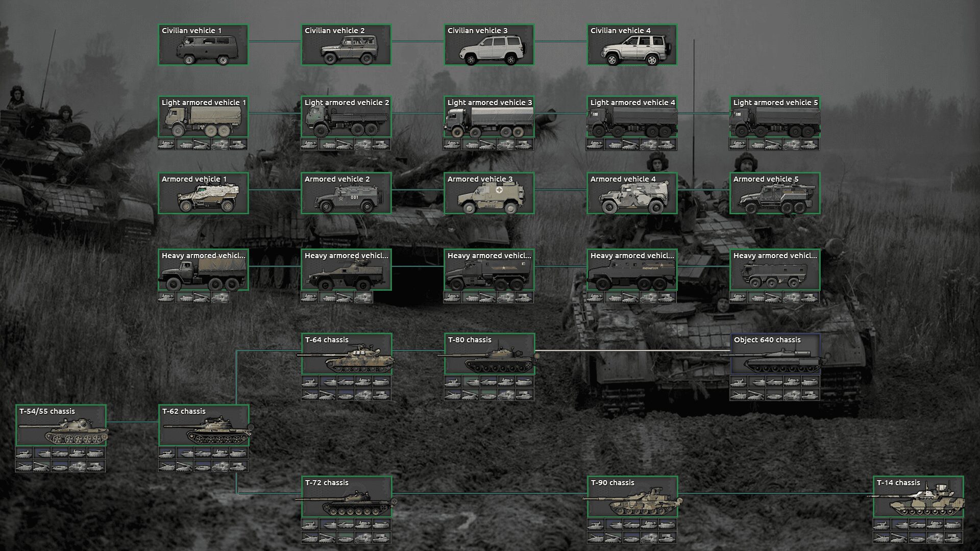Viewport: 980px width, 551px height.
Task: Open the T-62 chassis technology
Action: click(x=204, y=425)
